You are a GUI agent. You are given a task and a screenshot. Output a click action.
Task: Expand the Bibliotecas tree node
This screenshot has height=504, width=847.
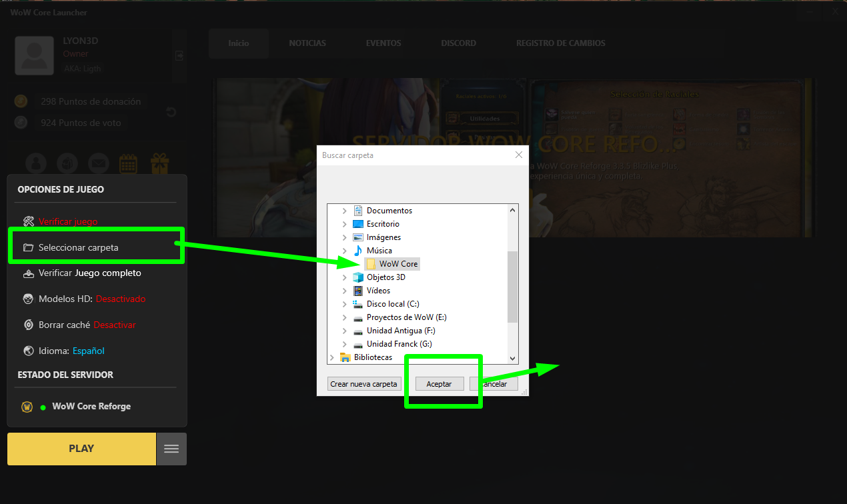(331, 357)
